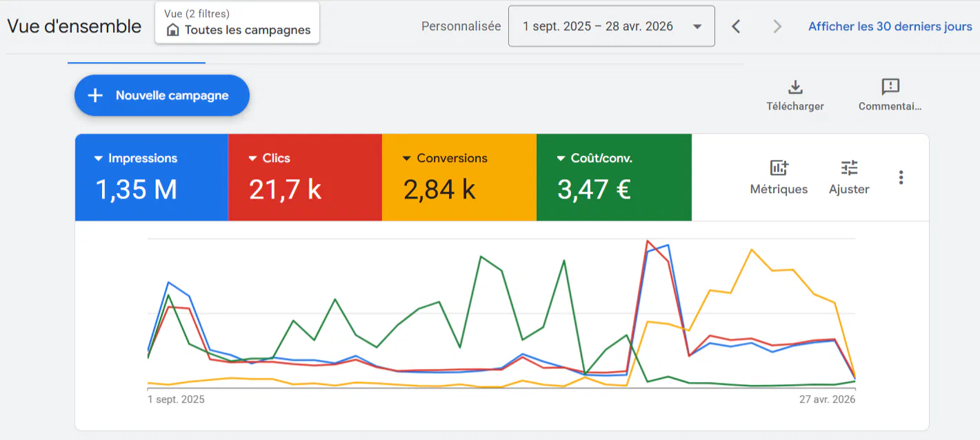Click the Ajuster sliders icon
980x440 pixels.
tap(849, 168)
